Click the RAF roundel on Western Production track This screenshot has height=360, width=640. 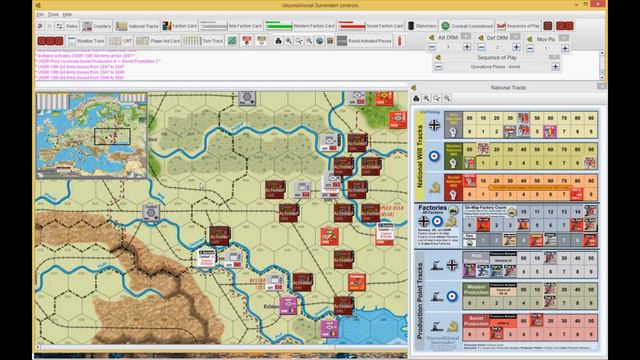[x=452, y=296]
